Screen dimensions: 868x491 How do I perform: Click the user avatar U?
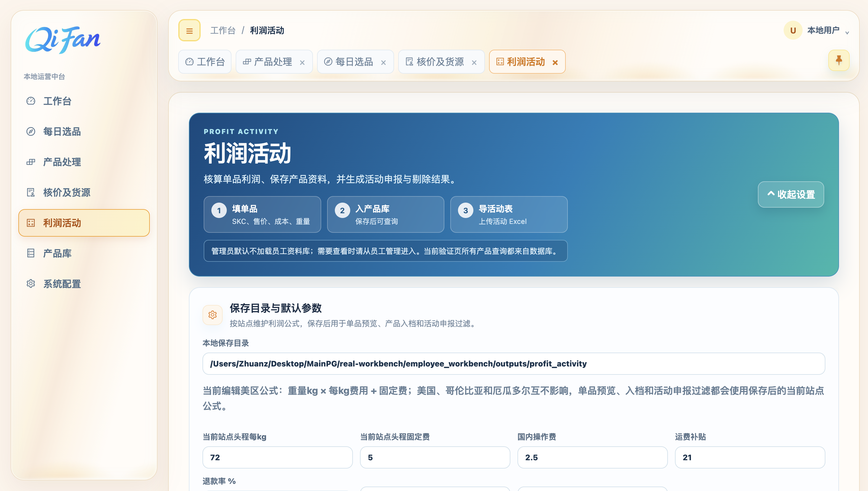793,30
